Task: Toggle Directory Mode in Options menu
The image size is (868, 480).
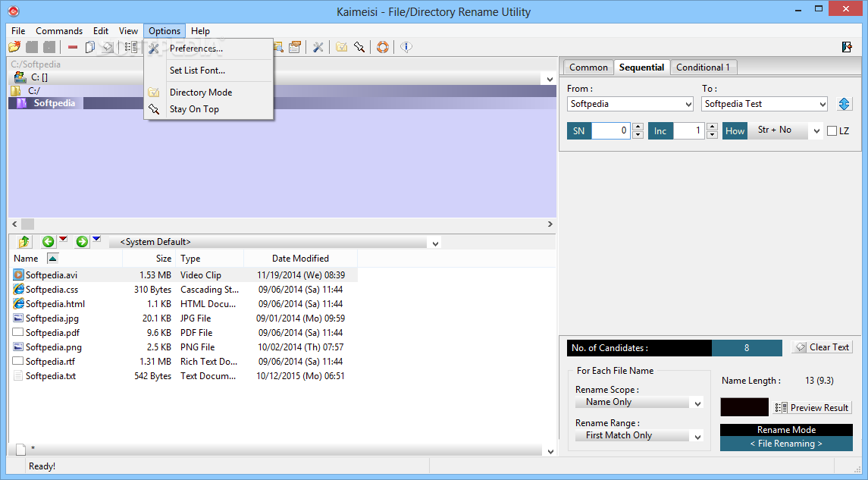Action: click(201, 93)
